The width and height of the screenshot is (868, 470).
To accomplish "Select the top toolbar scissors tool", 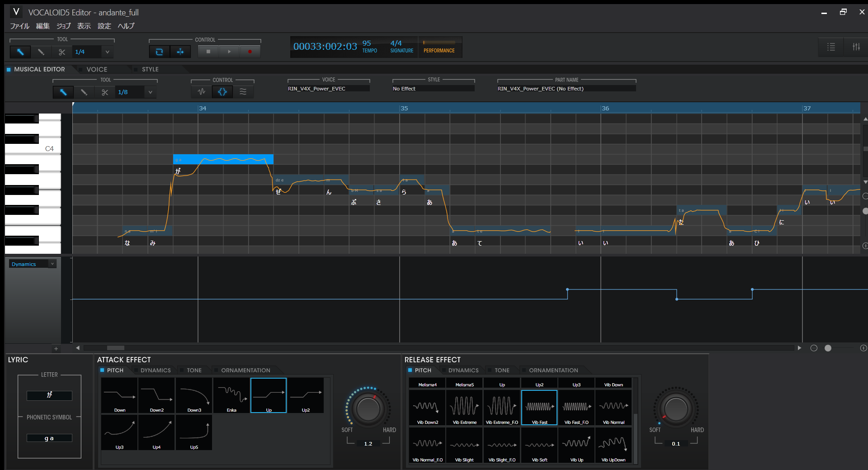I will pyautogui.click(x=62, y=52).
